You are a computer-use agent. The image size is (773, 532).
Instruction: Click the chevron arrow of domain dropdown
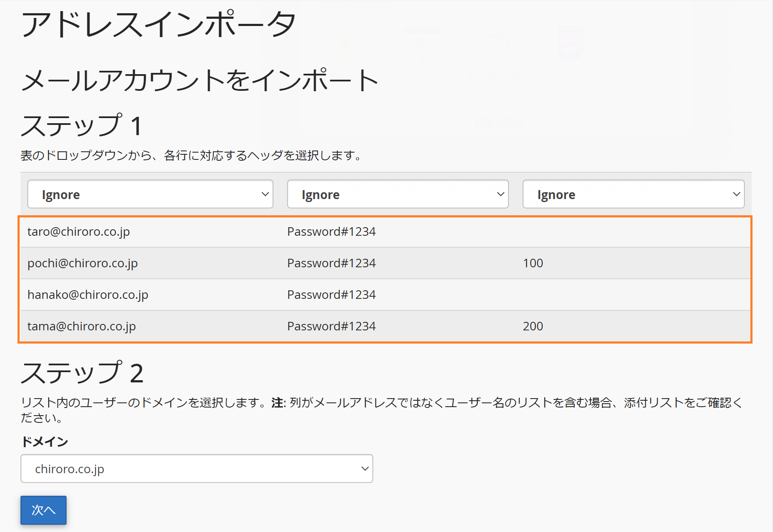click(365, 468)
